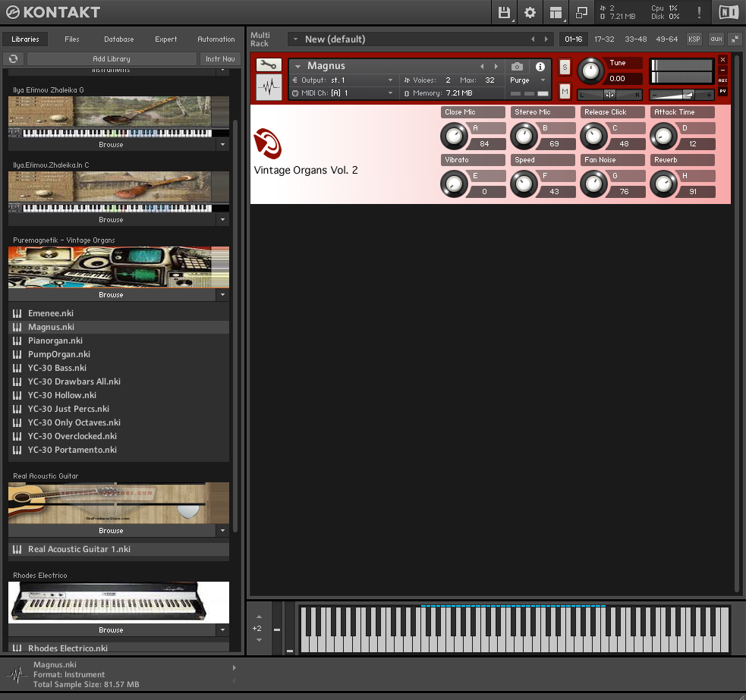Select rack page 33-48
The height and width of the screenshot is (700, 746).
point(636,39)
